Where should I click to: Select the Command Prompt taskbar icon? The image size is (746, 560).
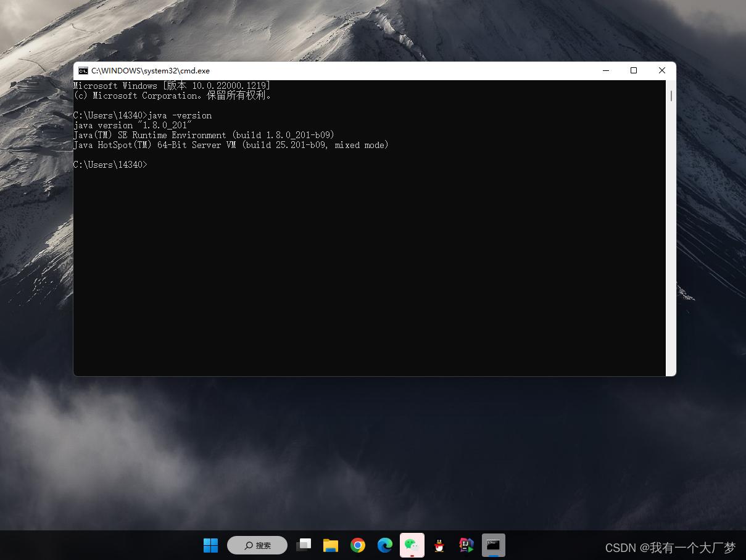click(x=493, y=545)
